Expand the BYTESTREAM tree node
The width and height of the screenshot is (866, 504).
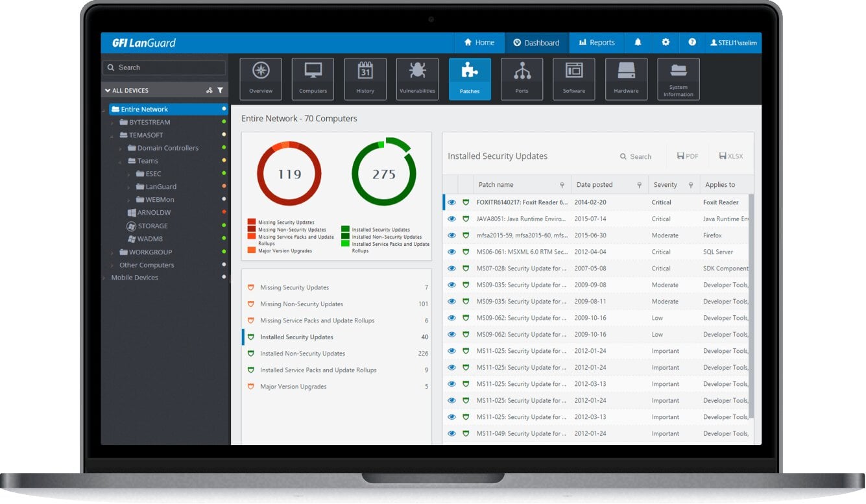112,123
